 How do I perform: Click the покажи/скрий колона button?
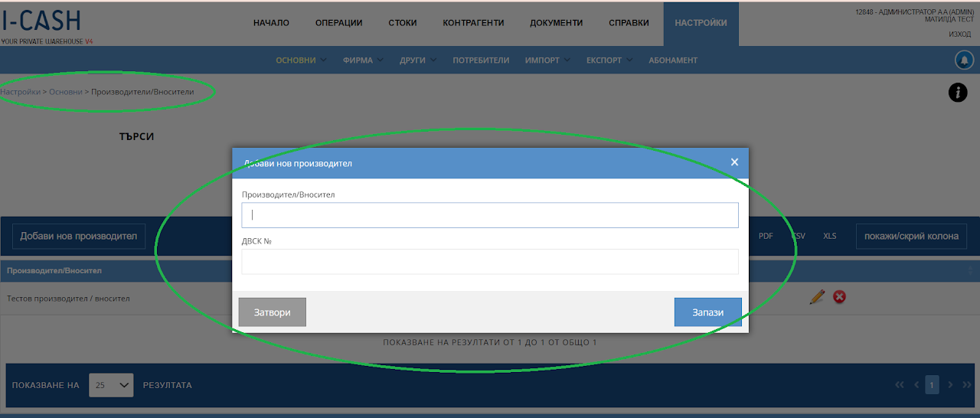pyautogui.click(x=911, y=236)
